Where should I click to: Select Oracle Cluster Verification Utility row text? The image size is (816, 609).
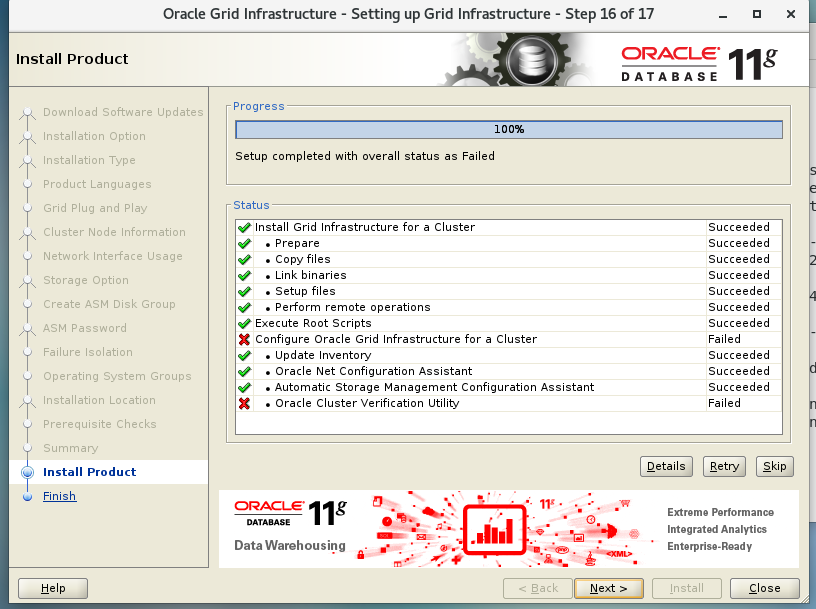pos(367,403)
